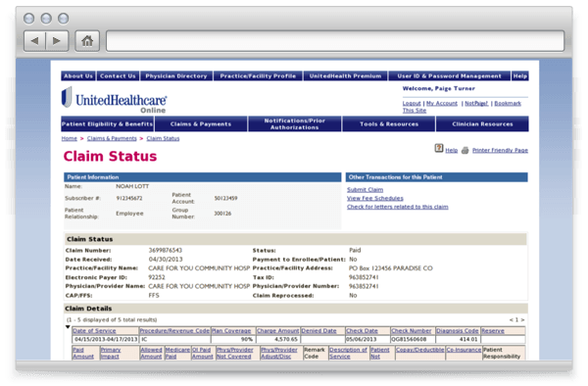The width and height of the screenshot is (588, 386).
Task: Open the Printer Friendly Page link
Action: pos(500,150)
